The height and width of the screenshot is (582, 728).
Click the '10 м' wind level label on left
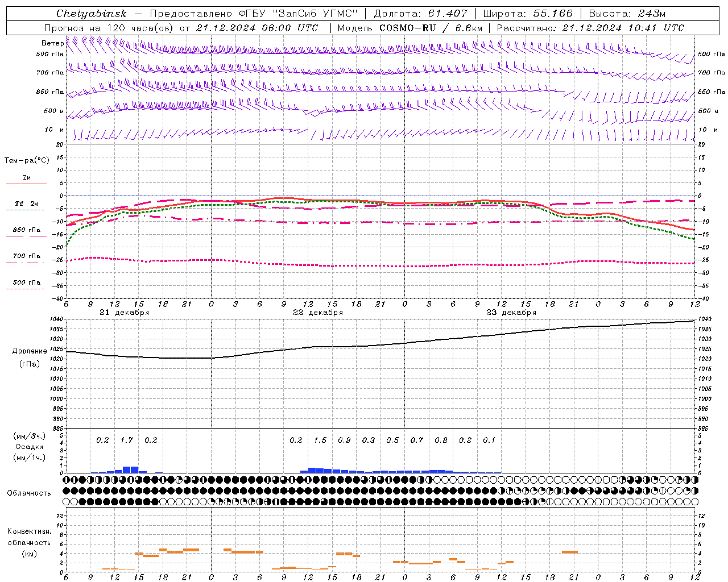click(54, 130)
